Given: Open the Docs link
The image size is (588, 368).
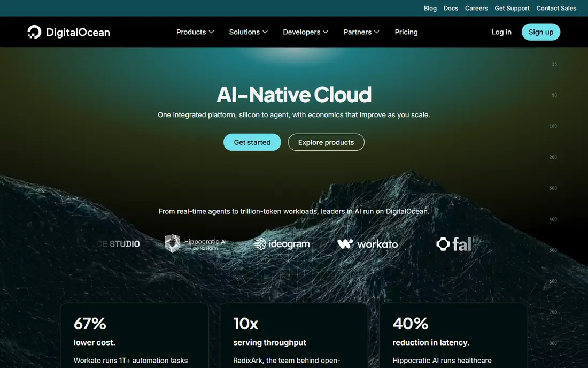Looking at the screenshot, I should (x=451, y=8).
